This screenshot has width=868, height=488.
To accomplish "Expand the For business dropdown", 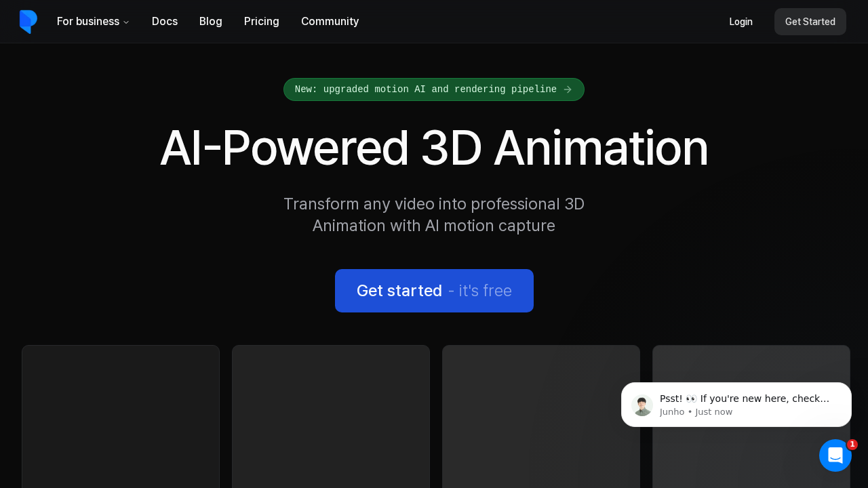I will pos(88,22).
